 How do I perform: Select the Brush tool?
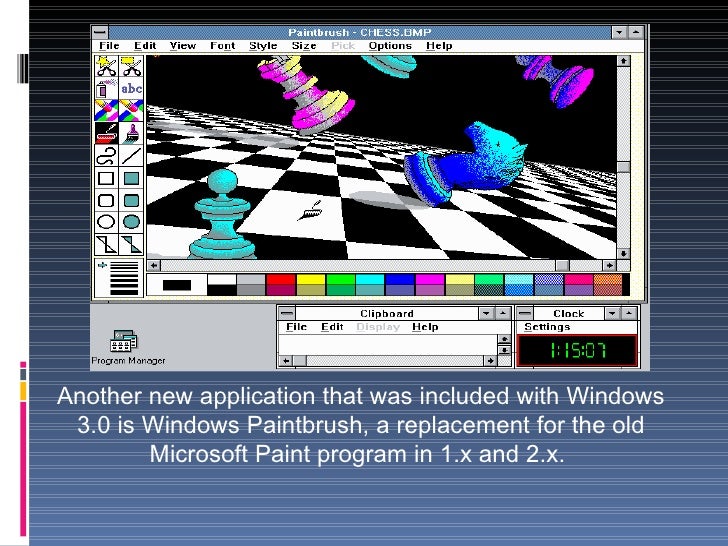(x=131, y=133)
